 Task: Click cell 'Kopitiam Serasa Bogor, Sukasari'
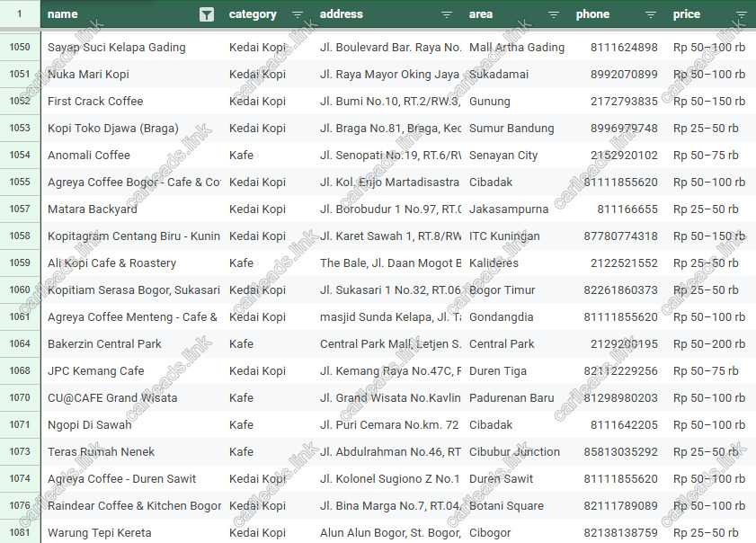(131, 290)
